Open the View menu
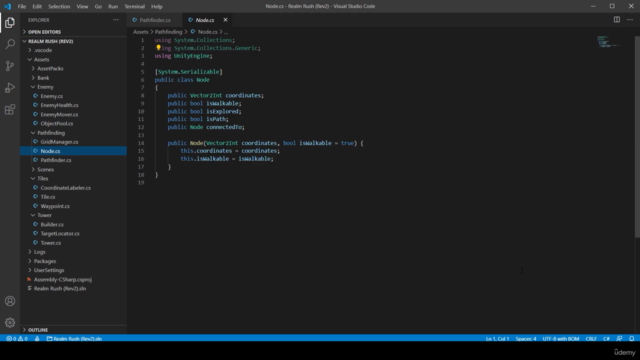Screen dimensions: 640x360 pyautogui.click(x=82, y=7)
